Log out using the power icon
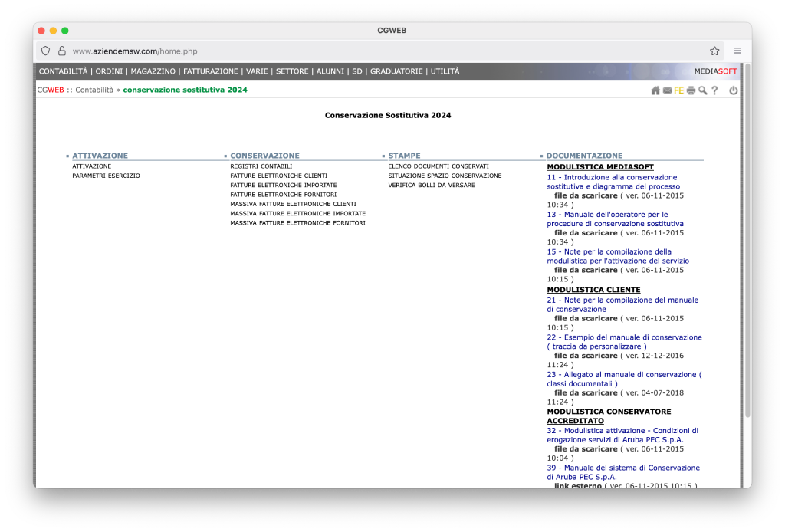Image resolution: width=785 pixels, height=532 pixels. point(734,90)
